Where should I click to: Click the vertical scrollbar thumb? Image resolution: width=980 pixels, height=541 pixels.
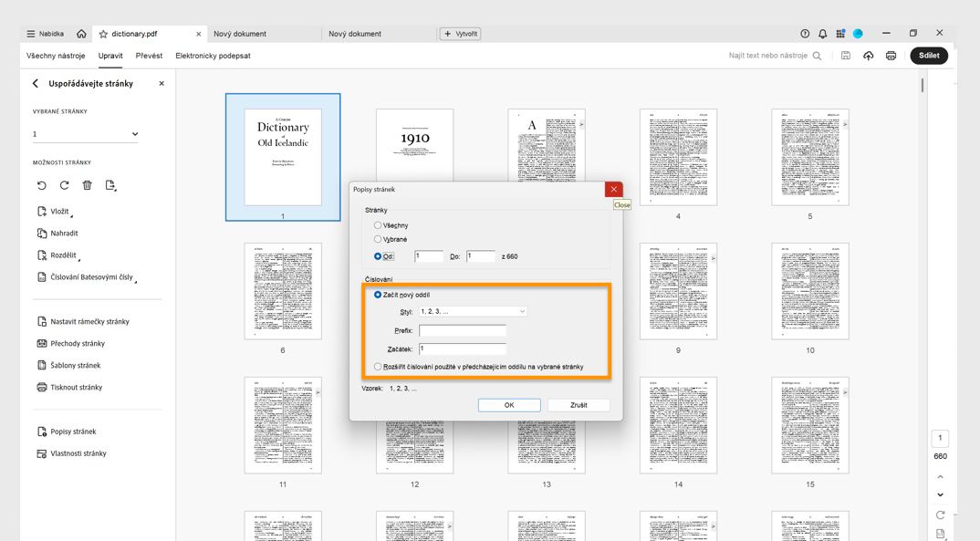click(x=923, y=84)
